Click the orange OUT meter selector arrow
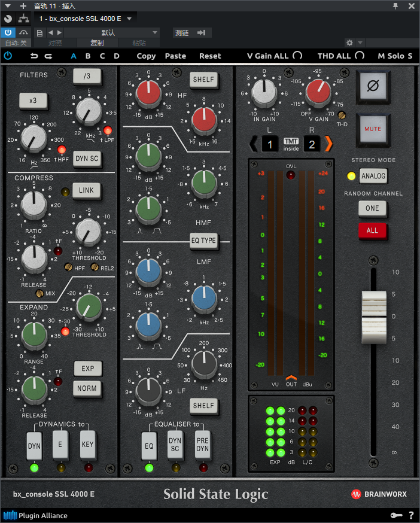The width and height of the screenshot is (420, 523). [291, 377]
